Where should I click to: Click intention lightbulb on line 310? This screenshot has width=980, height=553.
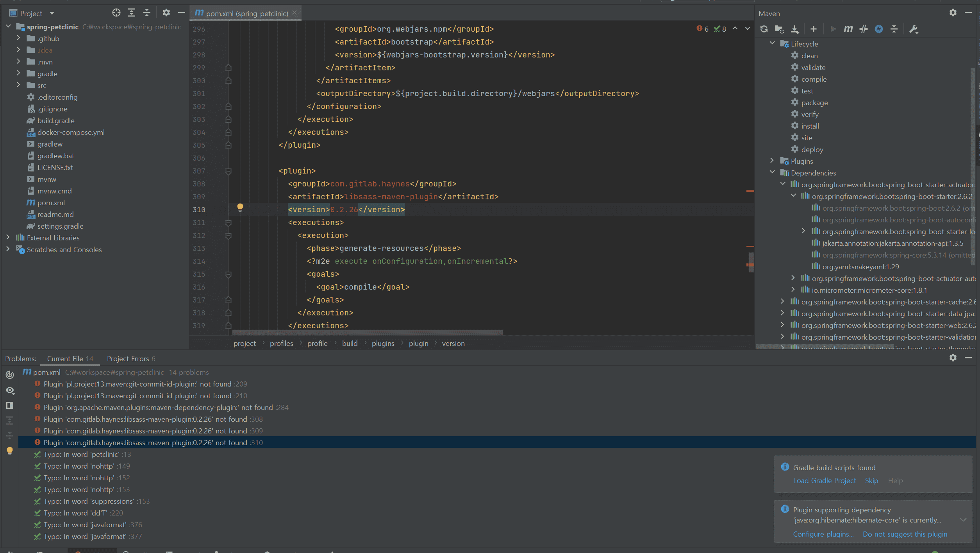240,208
